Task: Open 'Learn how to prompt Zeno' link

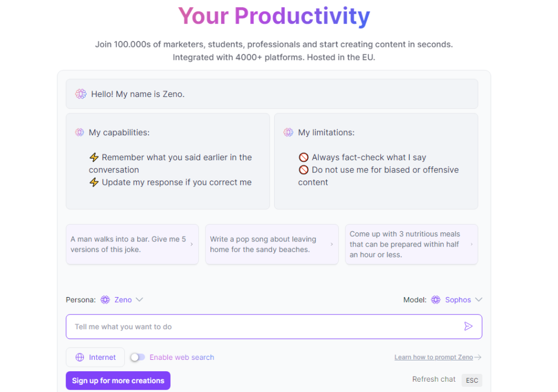Action: click(433, 357)
